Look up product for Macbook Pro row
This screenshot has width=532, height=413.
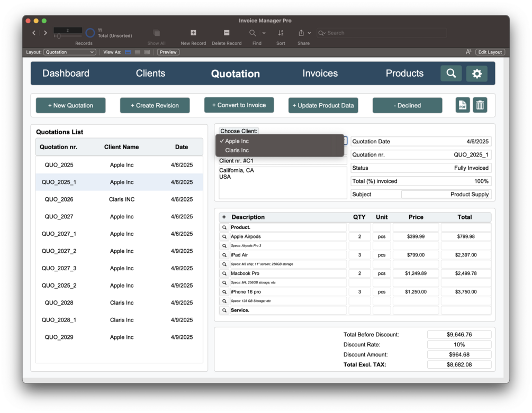pos(224,273)
